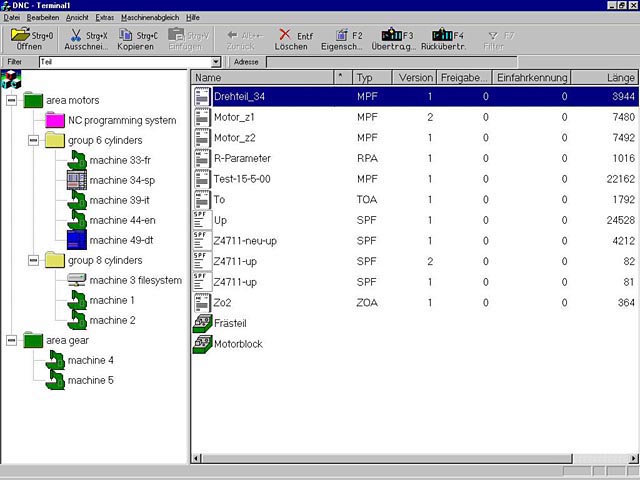Select the Drehteil_34 file row
The height and width of the screenshot is (480, 640).
tap(415, 97)
